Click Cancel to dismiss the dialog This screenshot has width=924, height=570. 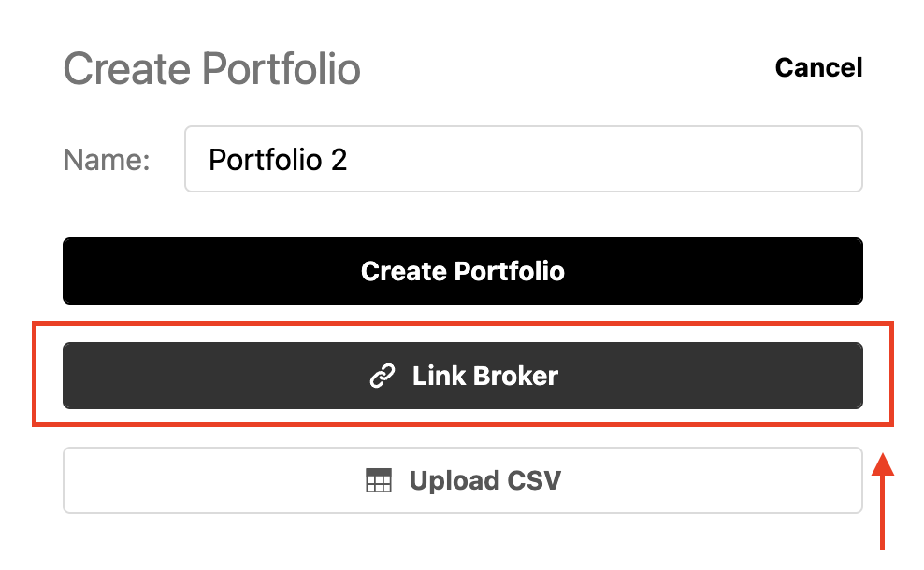click(818, 67)
